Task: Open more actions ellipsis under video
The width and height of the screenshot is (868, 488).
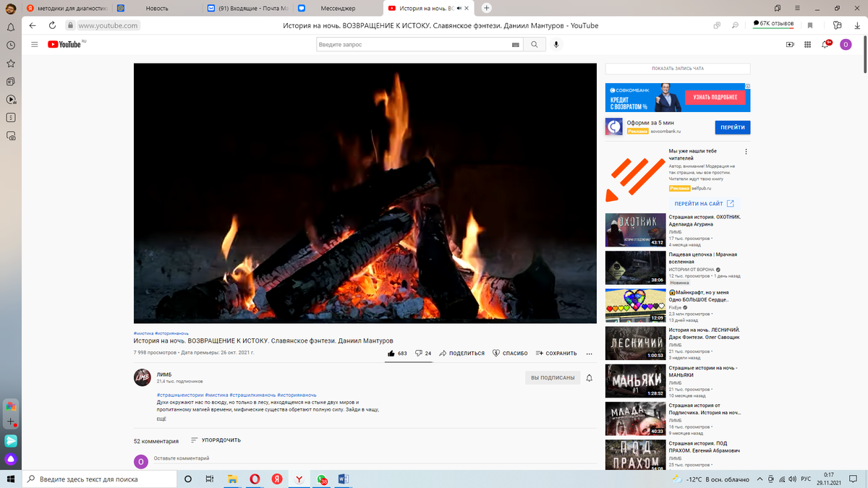Action: coord(590,354)
